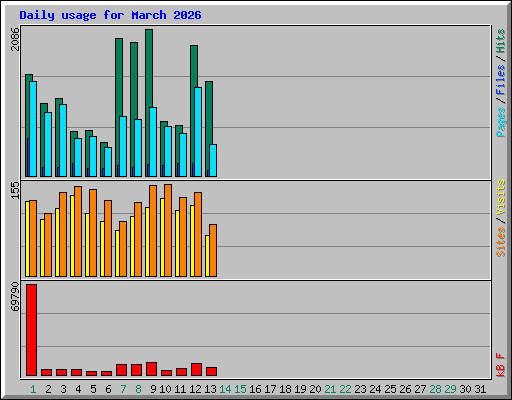Click day 24 on the x-axis
Screen dimensions: 512x400
375,389
